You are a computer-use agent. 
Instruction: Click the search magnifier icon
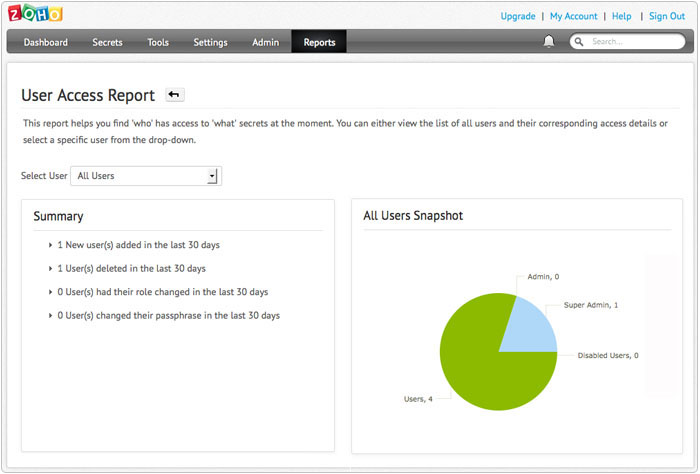pyautogui.click(x=579, y=42)
